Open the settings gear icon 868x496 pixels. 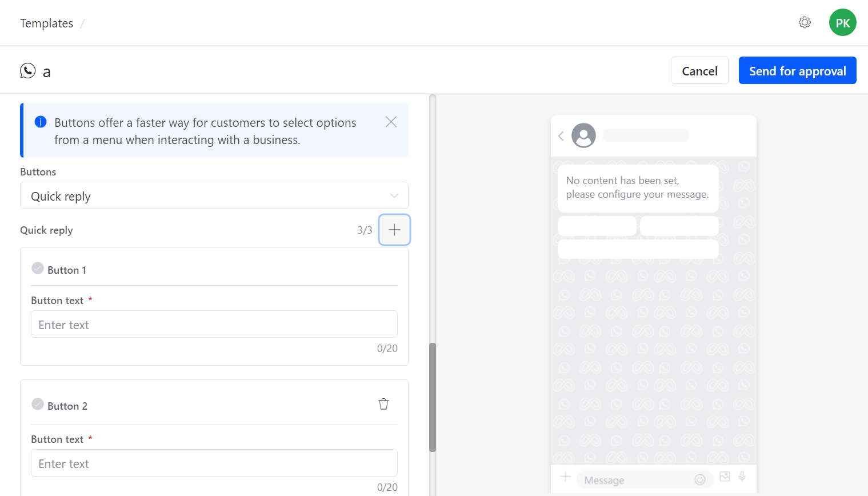pos(805,22)
